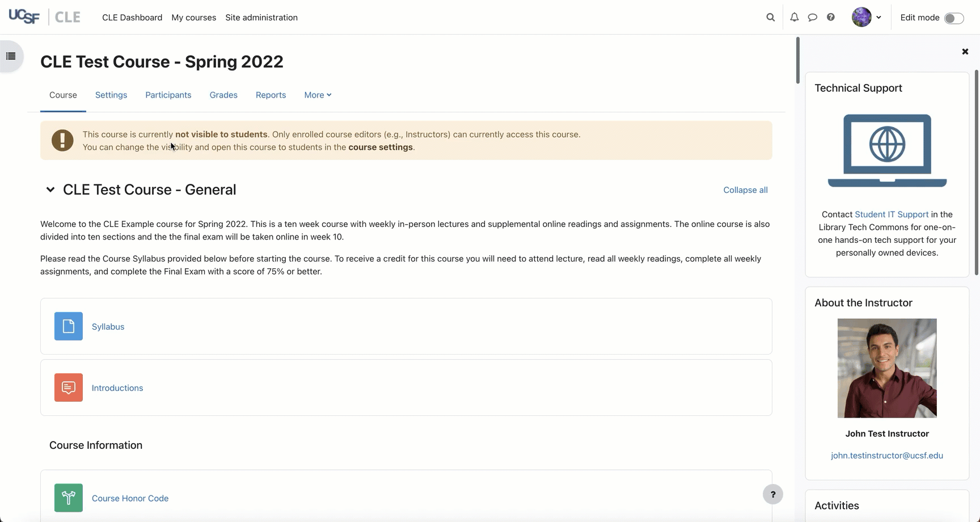Click the Technical Support heading
Image resolution: width=980 pixels, height=522 pixels.
pyautogui.click(x=858, y=88)
